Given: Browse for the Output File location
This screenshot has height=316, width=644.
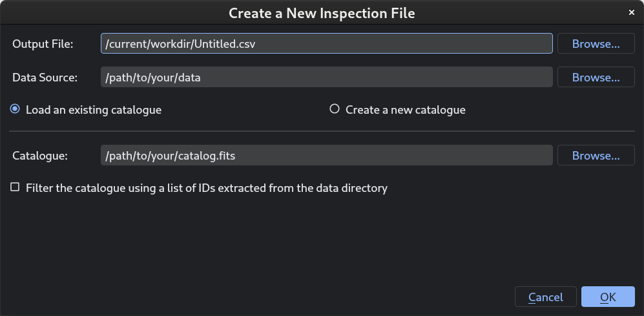Looking at the screenshot, I should click(596, 43).
